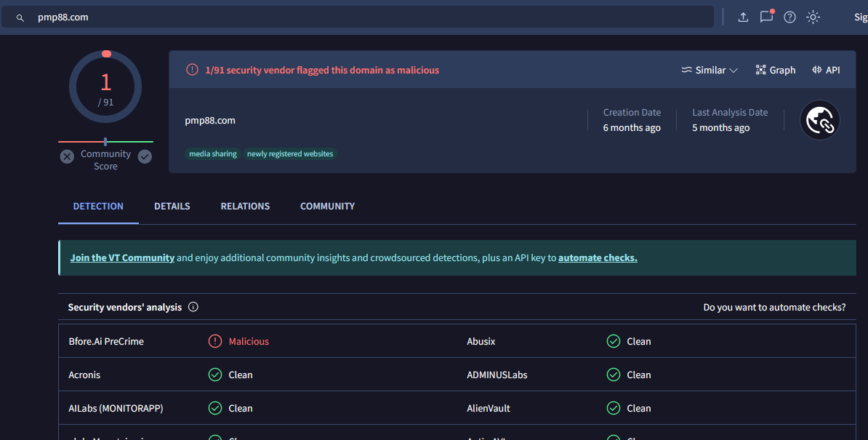Screen dimensions: 868x440
Task: Open the notifications chat icon
Action: click(x=767, y=17)
